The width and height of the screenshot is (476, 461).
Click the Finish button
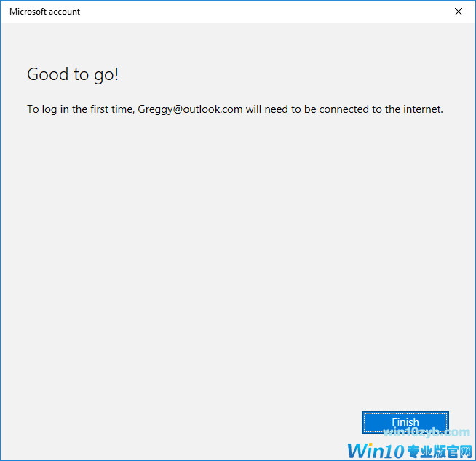click(405, 422)
